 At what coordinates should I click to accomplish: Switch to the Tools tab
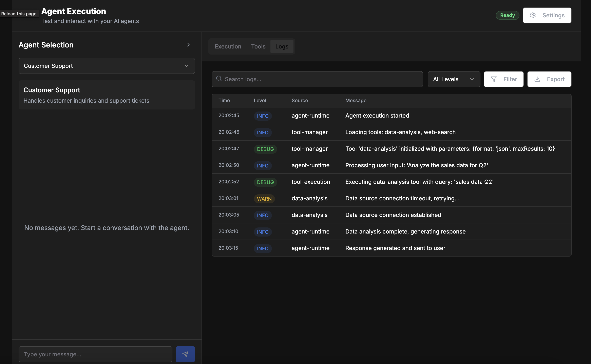tap(258, 46)
